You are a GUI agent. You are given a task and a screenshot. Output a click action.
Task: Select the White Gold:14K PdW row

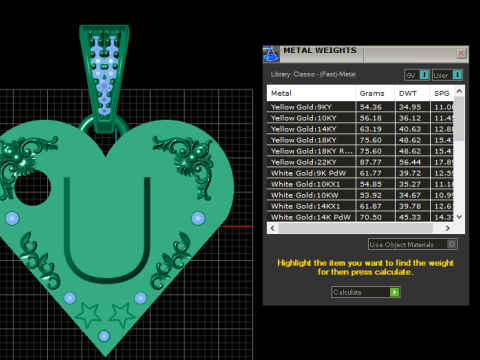[x=360, y=217]
